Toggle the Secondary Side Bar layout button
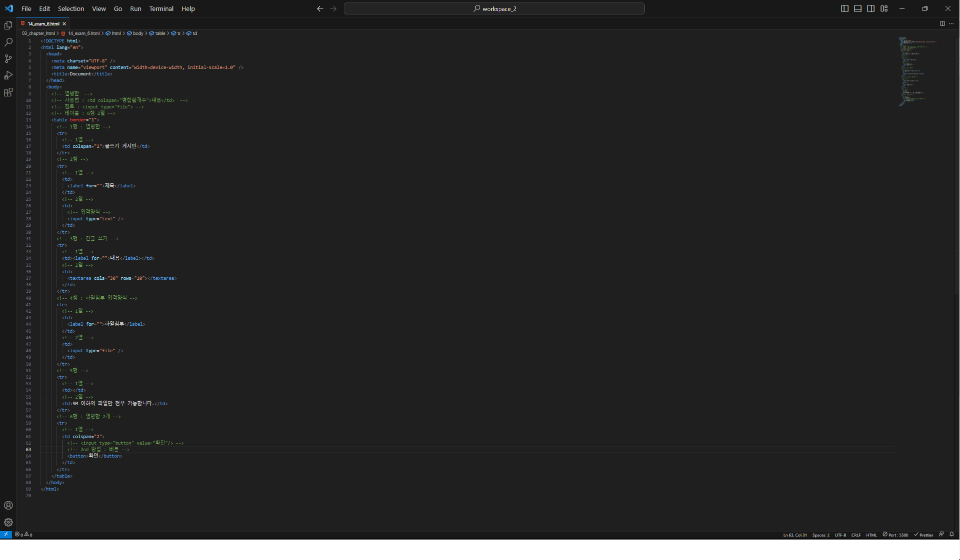This screenshot has width=960, height=560. pyautogui.click(x=871, y=8)
